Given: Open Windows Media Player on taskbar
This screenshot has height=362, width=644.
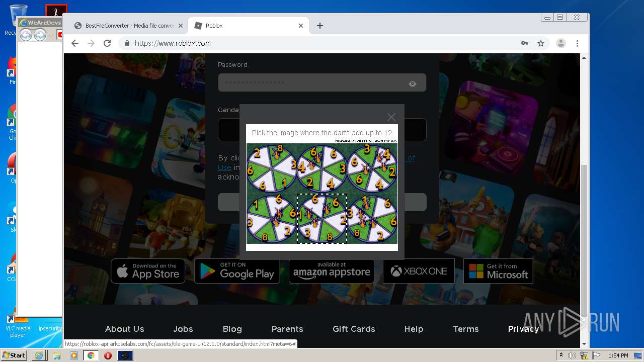Looking at the screenshot, I should (x=74, y=355).
